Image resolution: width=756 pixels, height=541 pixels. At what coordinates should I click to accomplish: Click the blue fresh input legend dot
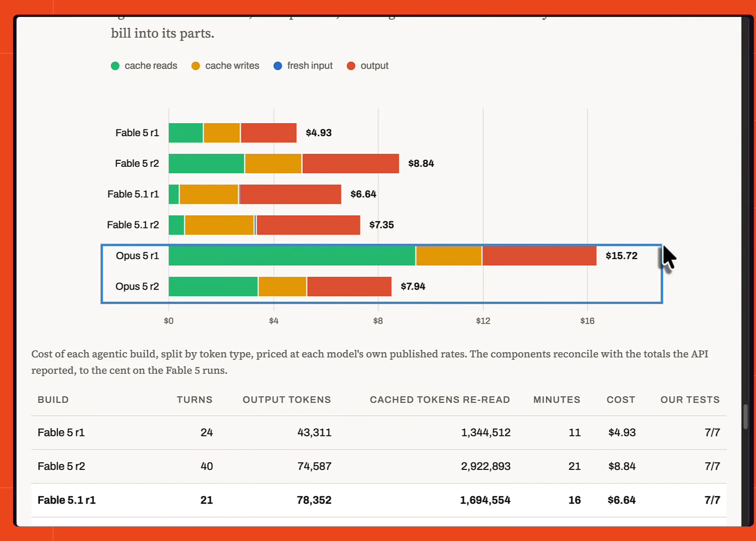pos(278,66)
